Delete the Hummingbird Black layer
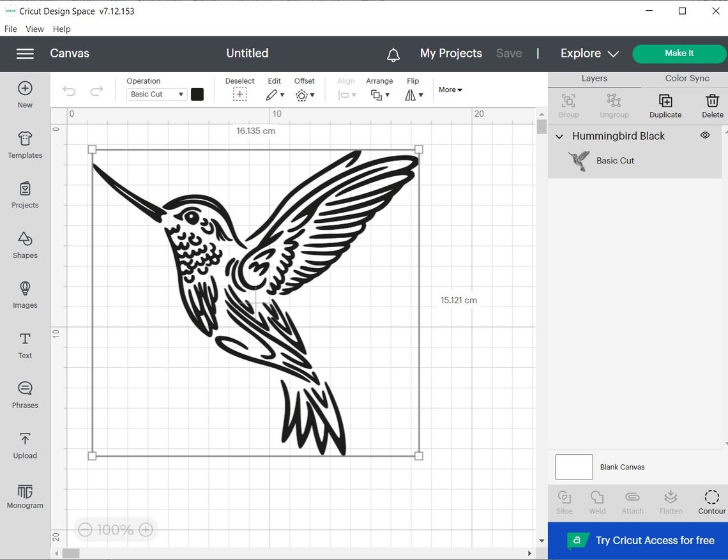 (712, 105)
